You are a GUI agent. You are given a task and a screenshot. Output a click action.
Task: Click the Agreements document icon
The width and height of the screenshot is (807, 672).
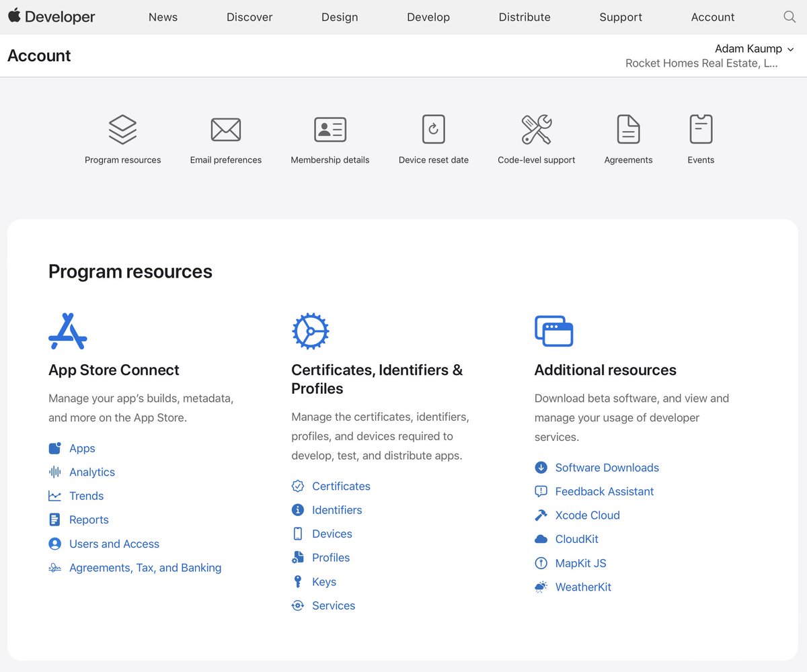[x=629, y=129]
